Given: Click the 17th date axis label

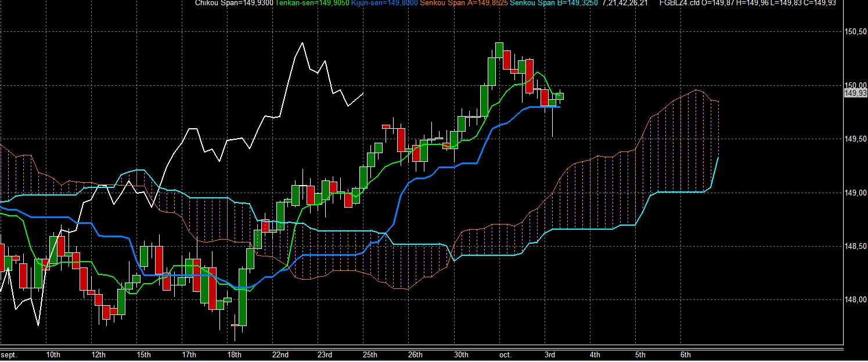Looking at the screenshot, I should coord(189,354).
